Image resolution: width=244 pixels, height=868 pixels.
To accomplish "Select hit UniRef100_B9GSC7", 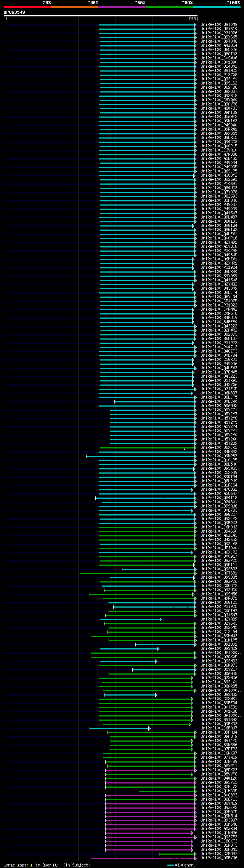I will point(219,515).
